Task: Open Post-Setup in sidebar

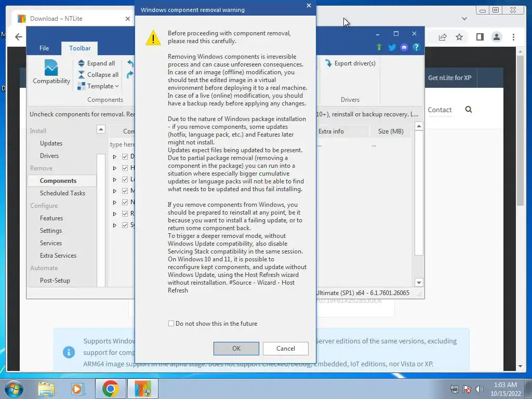Action: (x=55, y=281)
